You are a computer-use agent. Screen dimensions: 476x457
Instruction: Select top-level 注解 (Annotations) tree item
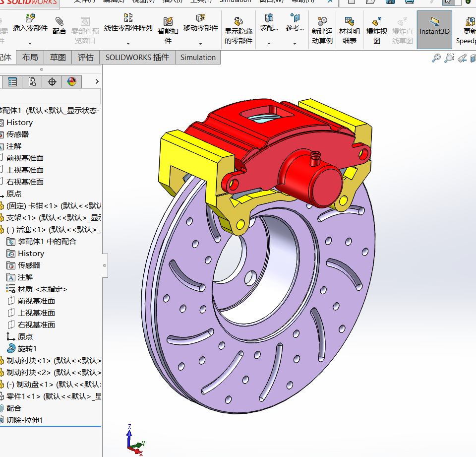pyautogui.click(x=14, y=146)
